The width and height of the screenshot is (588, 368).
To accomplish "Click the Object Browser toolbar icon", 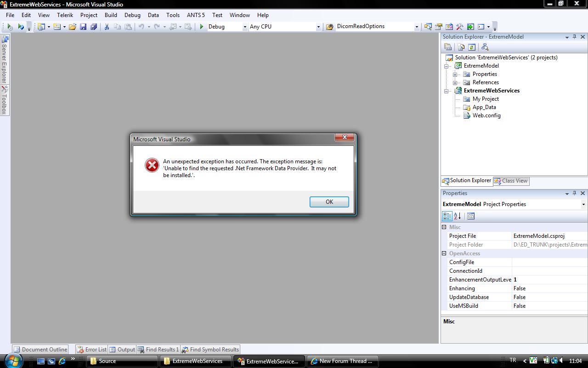I will coord(449,27).
